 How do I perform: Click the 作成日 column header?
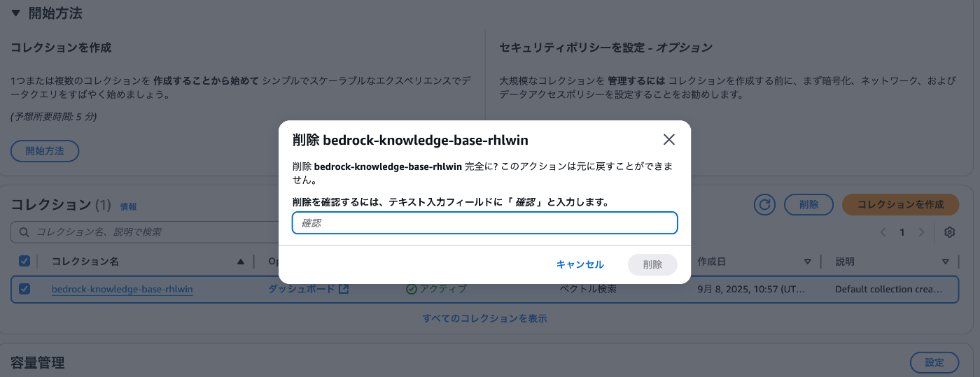[x=712, y=262]
